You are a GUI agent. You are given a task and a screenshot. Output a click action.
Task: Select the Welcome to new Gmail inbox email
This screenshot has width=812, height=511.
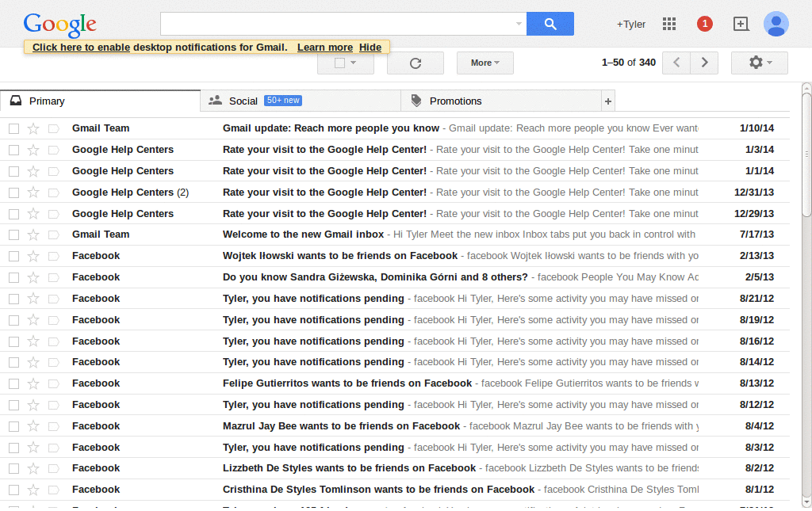point(14,235)
